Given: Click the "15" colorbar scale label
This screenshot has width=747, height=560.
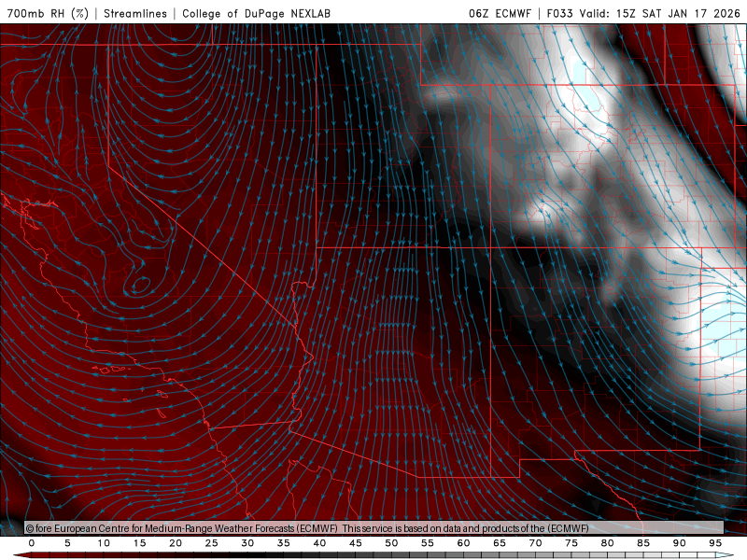Looking at the screenshot, I should click(139, 543).
